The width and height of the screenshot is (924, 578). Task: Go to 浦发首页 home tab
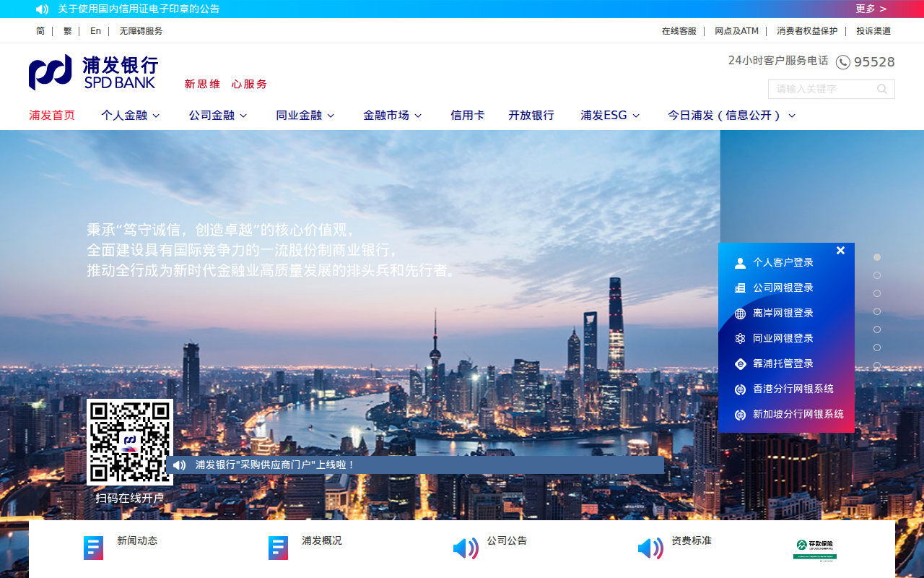[52, 116]
